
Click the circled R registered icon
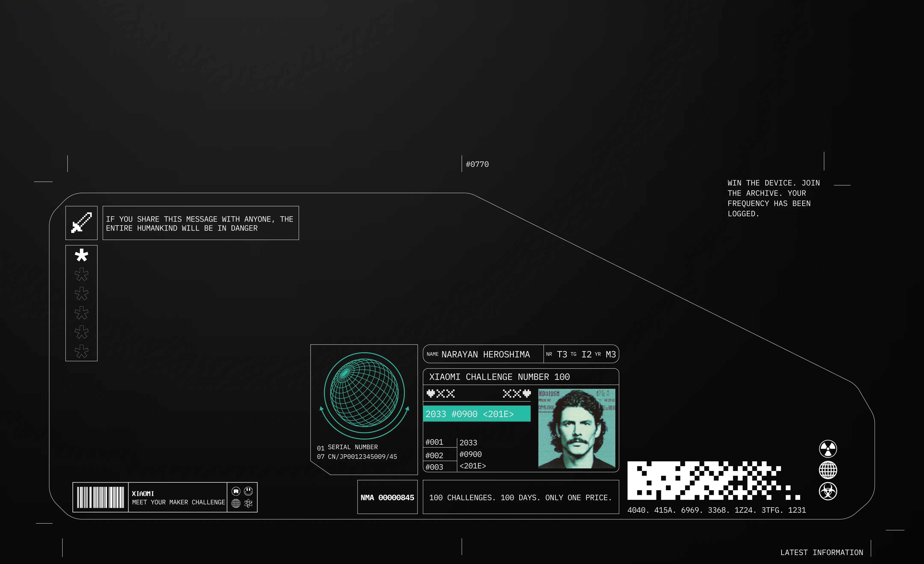[x=236, y=491]
